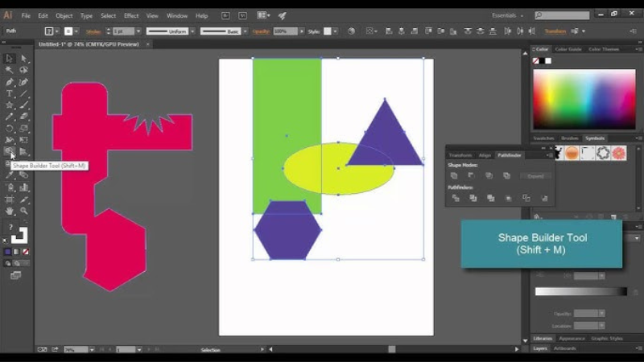Click the Intersect shape mode icon

coord(489,175)
